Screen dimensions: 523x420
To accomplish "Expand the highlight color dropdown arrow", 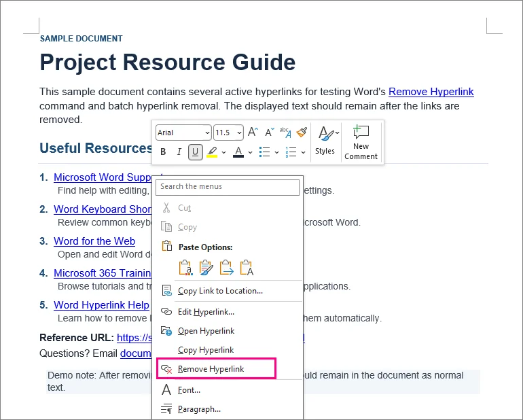I will (224, 152).
